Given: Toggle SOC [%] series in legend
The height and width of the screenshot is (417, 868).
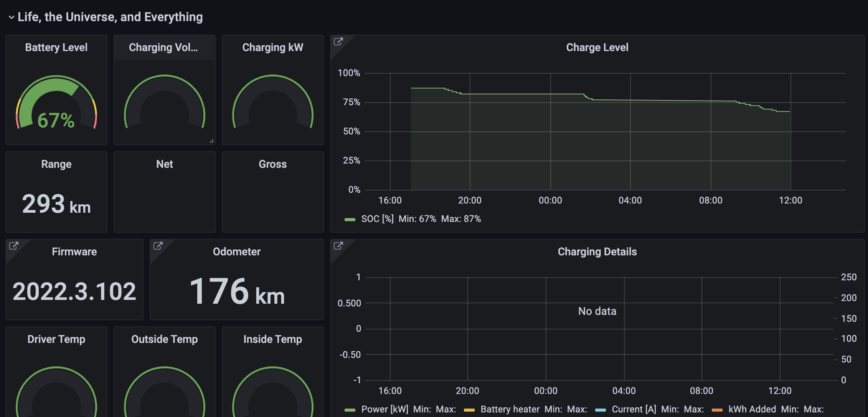Looking at the screenshot, I should tap(377, 219).
